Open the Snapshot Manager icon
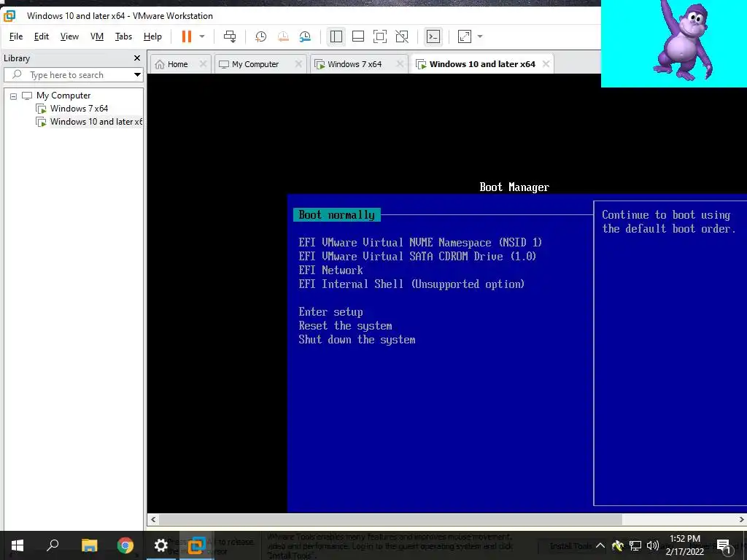The image size is (747, 560). pyautogui.click(x=305, y=36)
